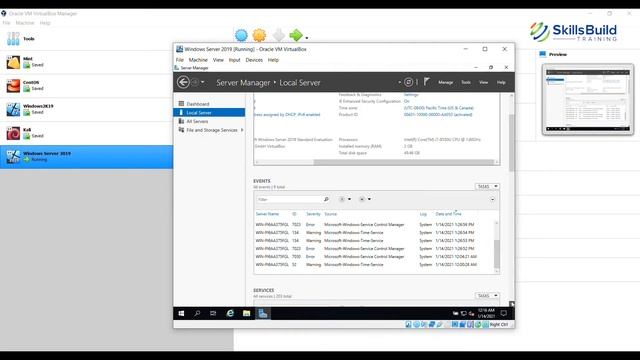Click the green Show arrow icon in VirtualBox Manager
The image size is (640, 360).
coord(296,36)
